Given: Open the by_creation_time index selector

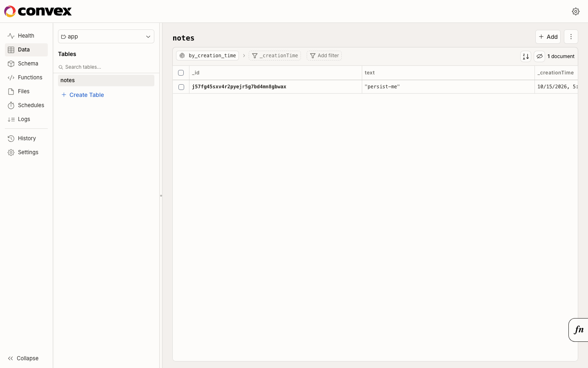Looking at the screenshot, I should (x=207, y=56).
